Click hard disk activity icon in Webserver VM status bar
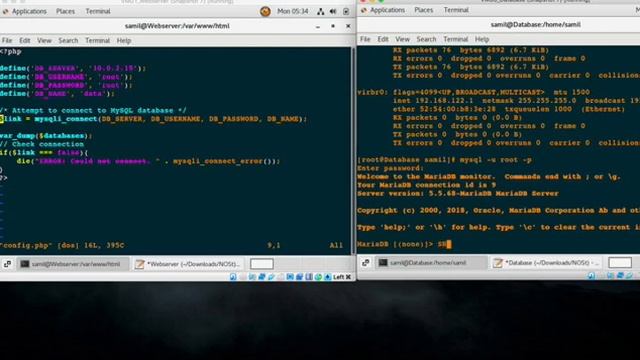This screenshot has height=360, width=640. 233,277
